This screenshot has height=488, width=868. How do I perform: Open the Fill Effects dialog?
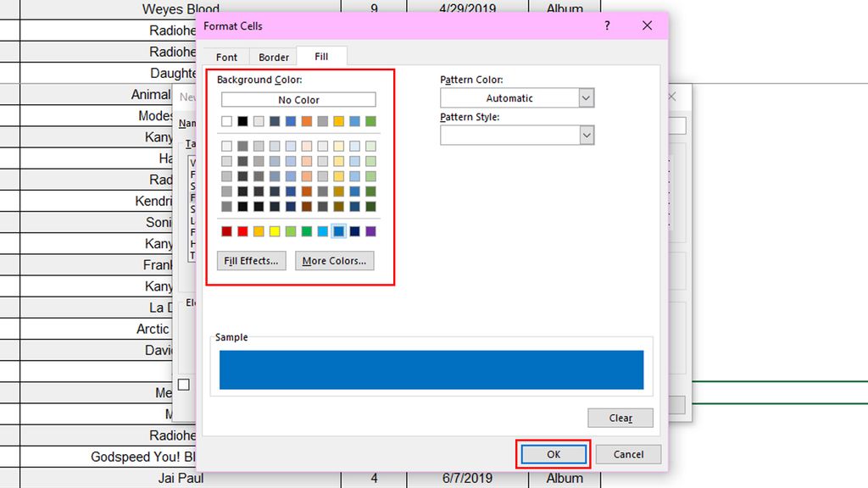(x=251, y=260)
